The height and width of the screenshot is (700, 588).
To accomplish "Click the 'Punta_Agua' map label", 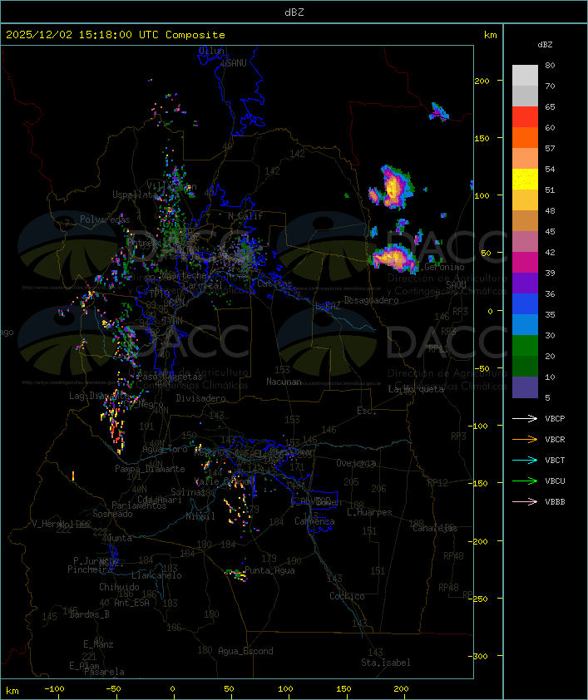I will click(x=269, y=570).
